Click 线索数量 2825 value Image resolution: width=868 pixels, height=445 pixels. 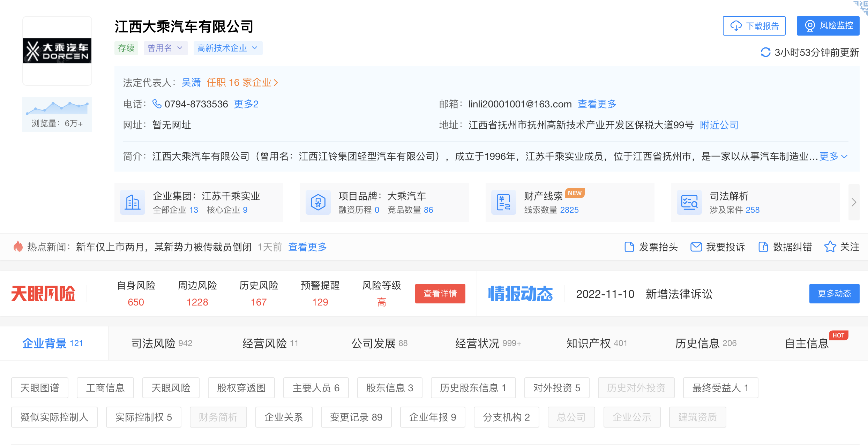point(569,210)
